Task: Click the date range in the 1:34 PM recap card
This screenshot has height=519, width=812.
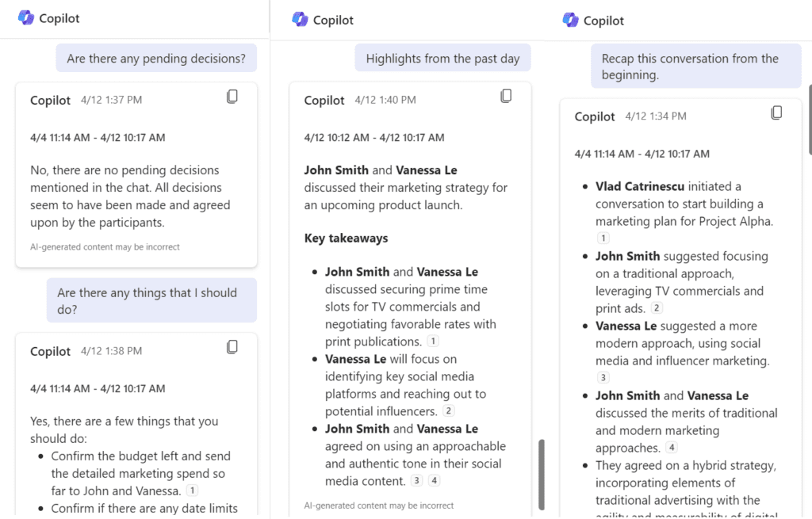Action: pyautogui.click(x=642, y=154)
